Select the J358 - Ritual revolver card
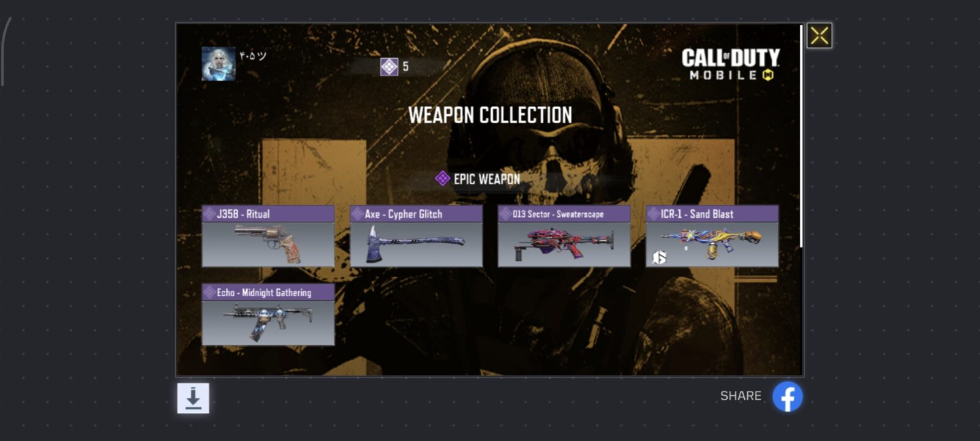The width and height of the screenshot is (980, 441). click(268, 236)
